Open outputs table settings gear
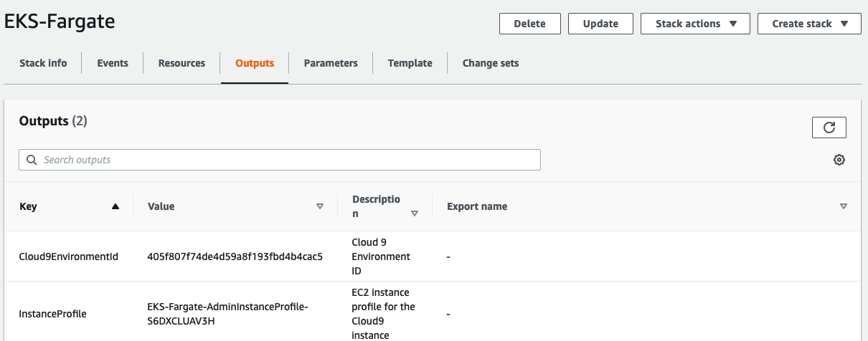Screen dimensions: 868x341 [x=839, y=160]
